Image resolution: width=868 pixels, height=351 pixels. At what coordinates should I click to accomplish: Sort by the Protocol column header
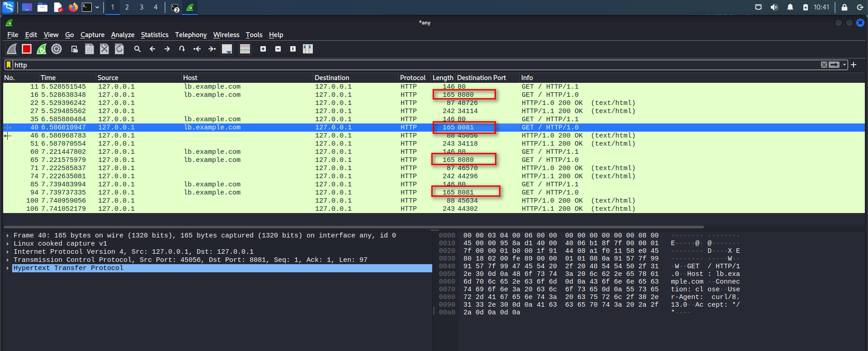[x=414, y=78]
